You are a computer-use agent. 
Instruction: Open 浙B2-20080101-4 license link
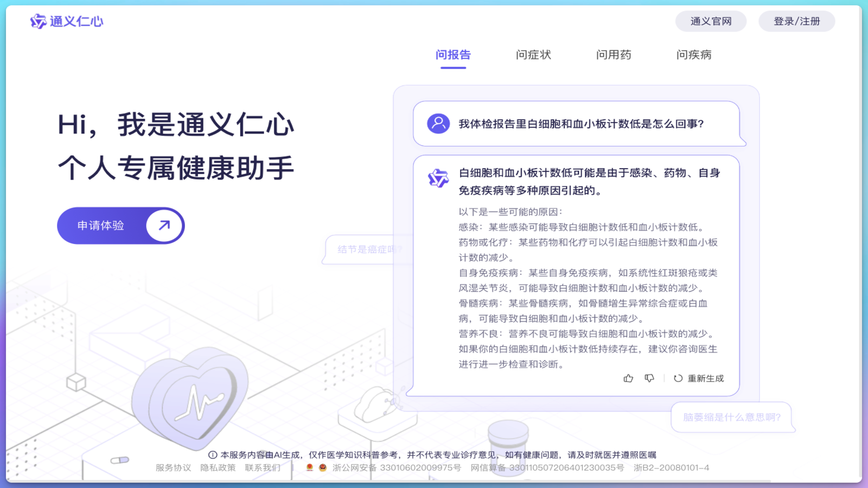point(671,467)
